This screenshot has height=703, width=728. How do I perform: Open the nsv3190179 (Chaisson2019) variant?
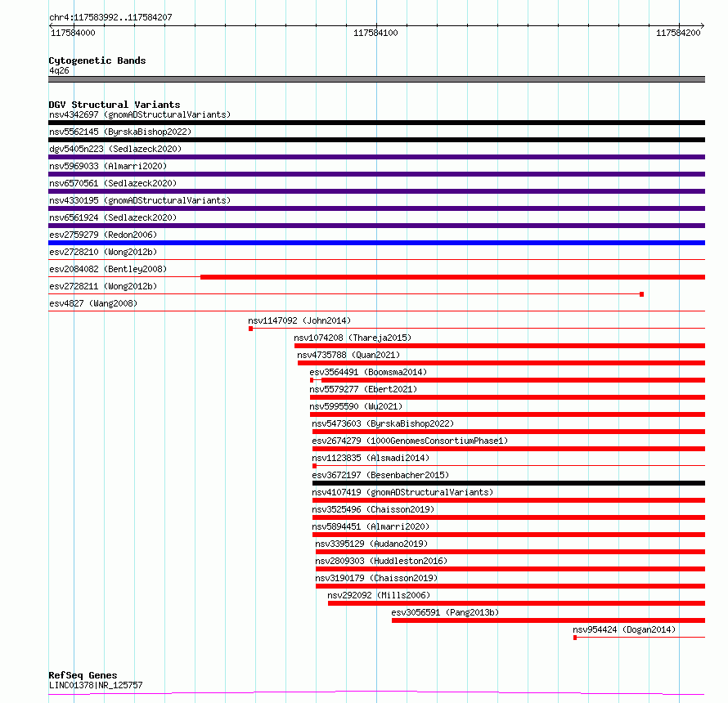tap(376, 578)
